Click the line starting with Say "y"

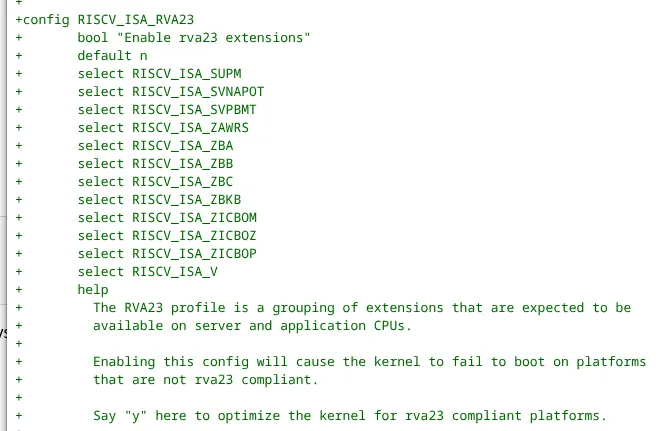[350, 415]
